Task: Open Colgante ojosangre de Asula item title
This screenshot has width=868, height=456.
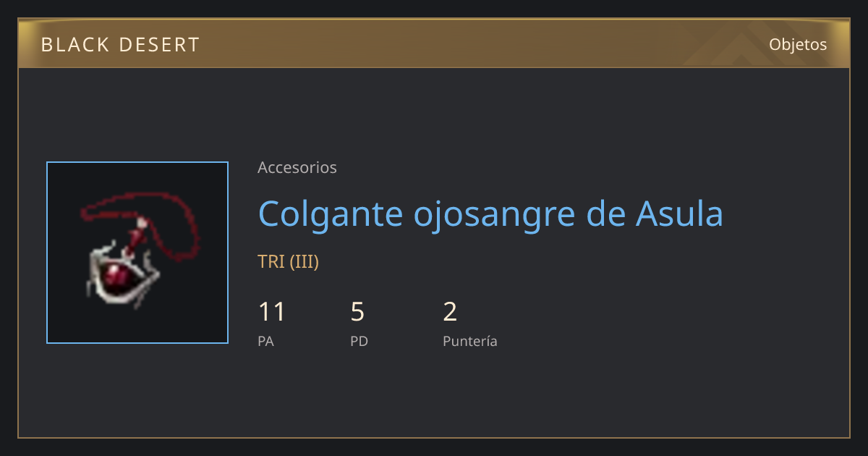Action: point(490,214)
